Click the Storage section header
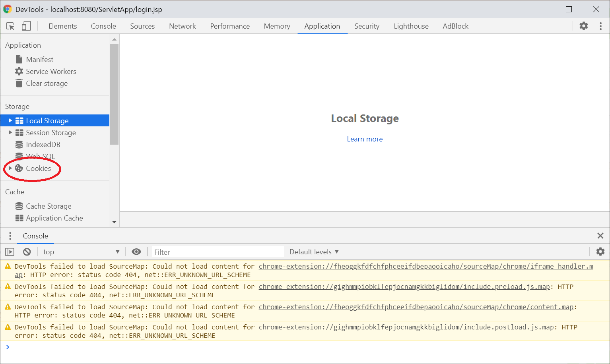The width and height of the screenshot is (610, 364). coord(17,106)
